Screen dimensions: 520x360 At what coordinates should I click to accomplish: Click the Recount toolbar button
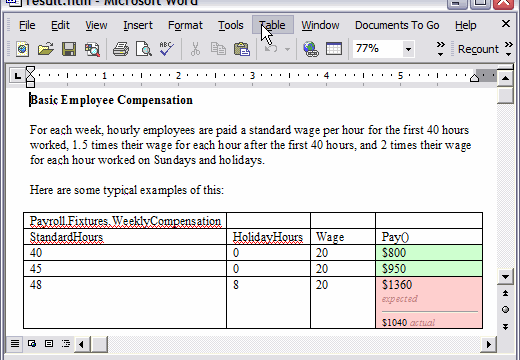pos(478,49)
